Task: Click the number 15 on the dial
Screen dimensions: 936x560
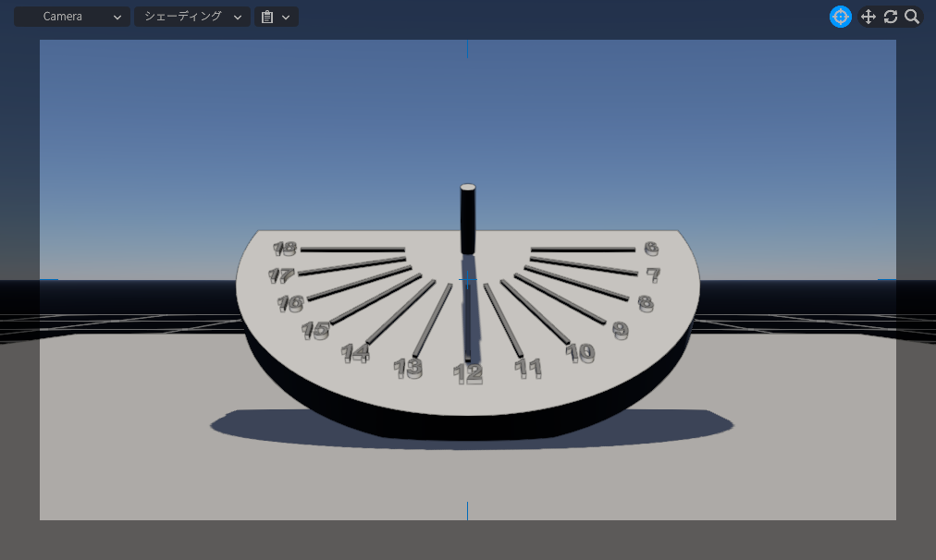Action: (315, 330)
